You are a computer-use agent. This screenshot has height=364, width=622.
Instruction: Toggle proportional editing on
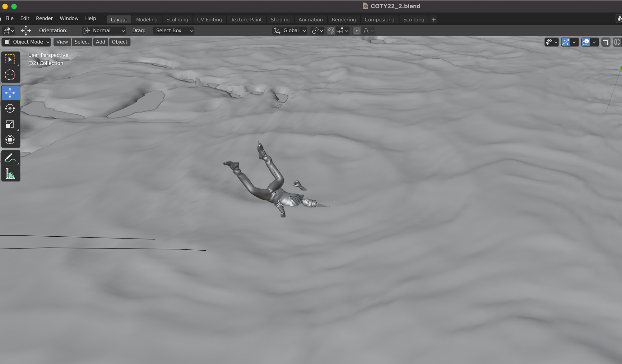[357, 30]
